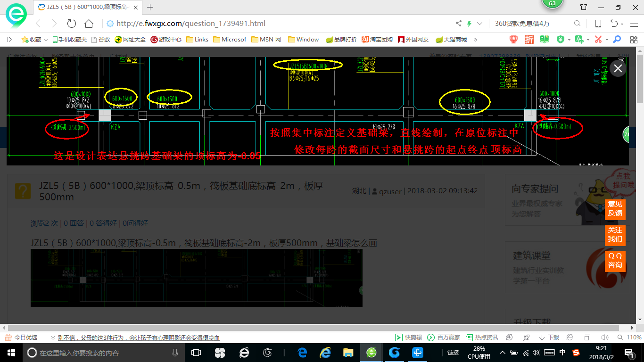Select the JZL5 (5B) browser tab
The width and height of the screenshot is (644, 362).
pos(88,7)
